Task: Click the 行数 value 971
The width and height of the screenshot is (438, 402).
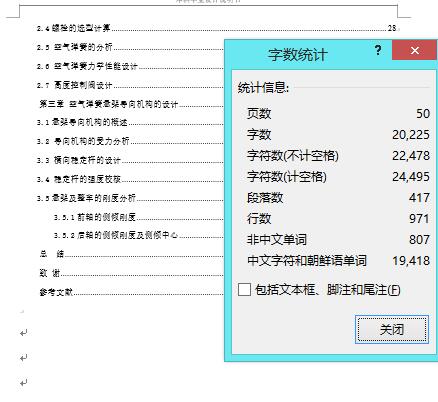Action: 419,219
